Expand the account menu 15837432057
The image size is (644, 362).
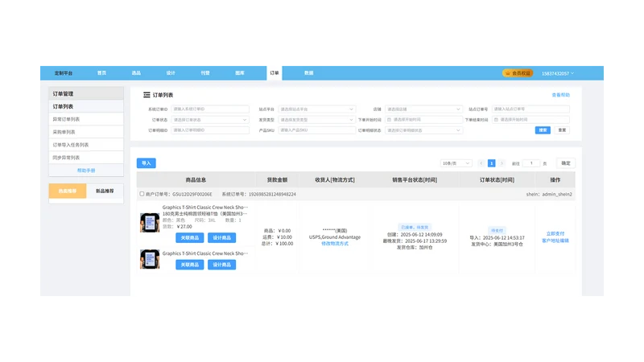[557, 73]
